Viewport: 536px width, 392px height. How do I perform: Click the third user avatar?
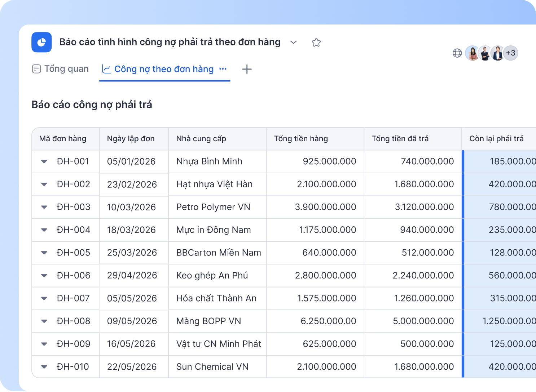click(x=497, y=53)
